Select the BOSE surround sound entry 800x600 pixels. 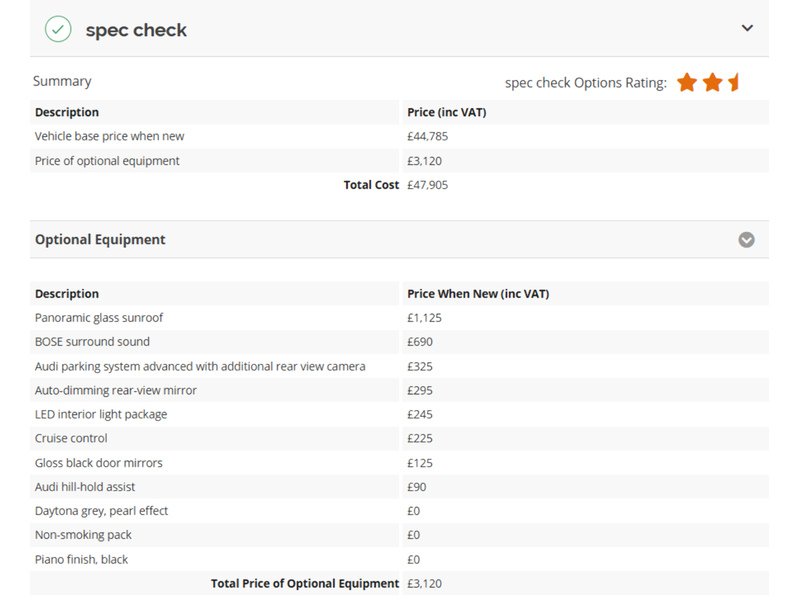[x=92, y=342]
